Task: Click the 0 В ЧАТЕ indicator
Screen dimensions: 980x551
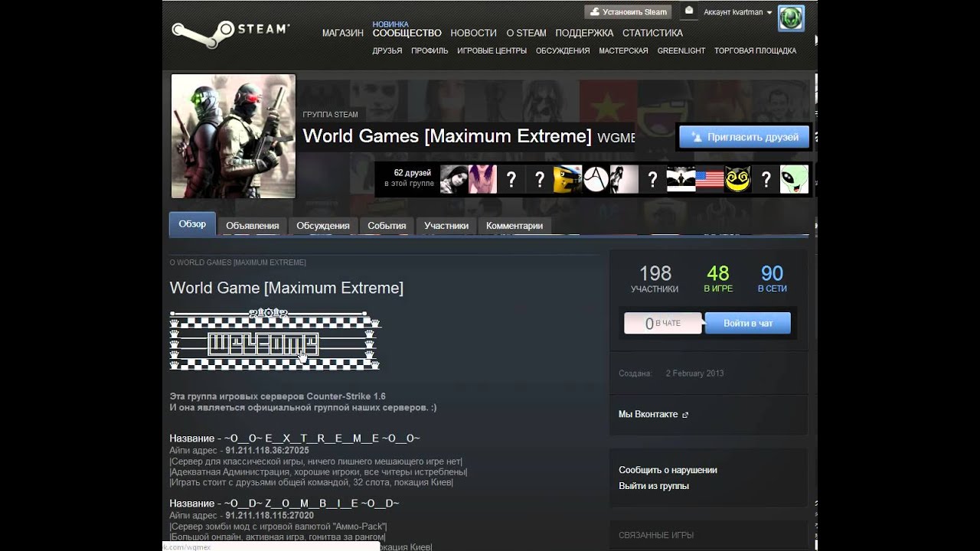Action: click(x=663, y=323)
